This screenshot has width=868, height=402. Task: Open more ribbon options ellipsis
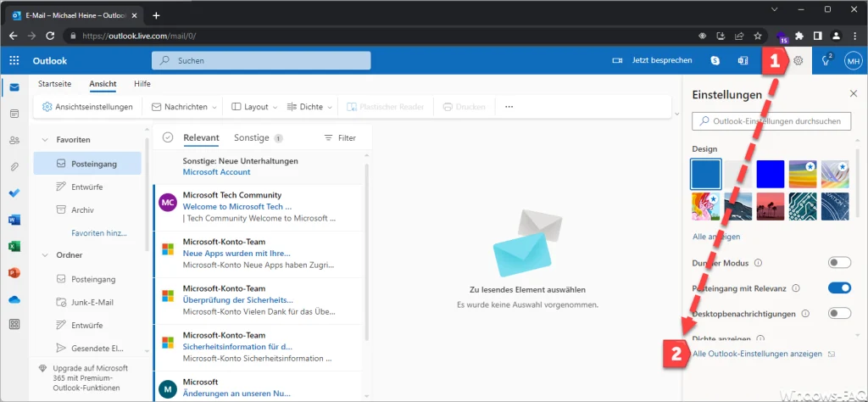(509, 107)
